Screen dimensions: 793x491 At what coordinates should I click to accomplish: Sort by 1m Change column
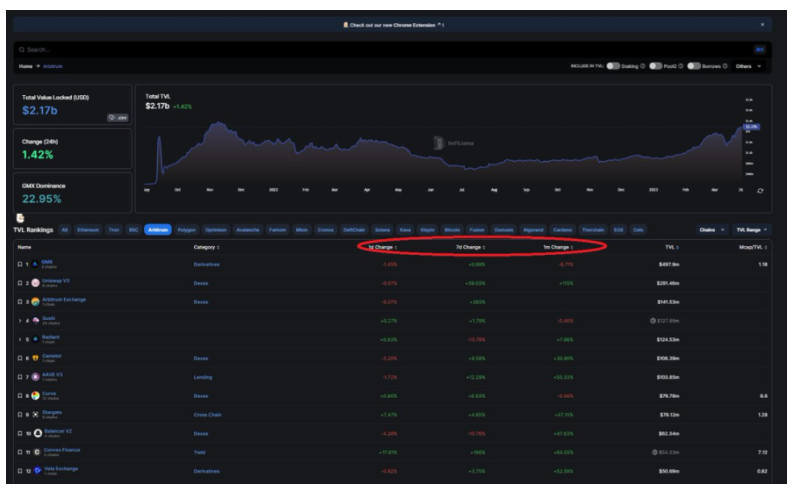click(x=558, y=247)
